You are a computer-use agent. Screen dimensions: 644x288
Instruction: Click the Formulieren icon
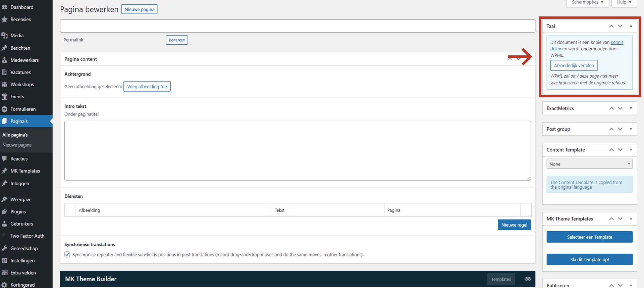pos(4,109)
